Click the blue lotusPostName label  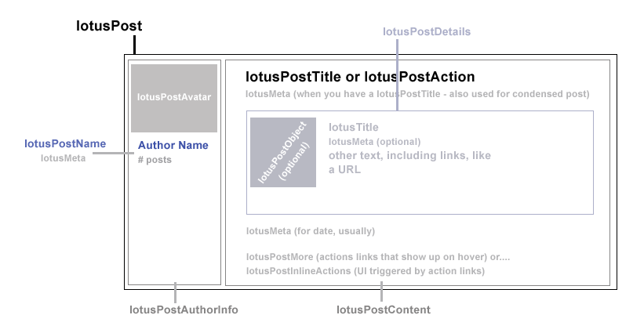pyautogui.click(x=65, y=143)
